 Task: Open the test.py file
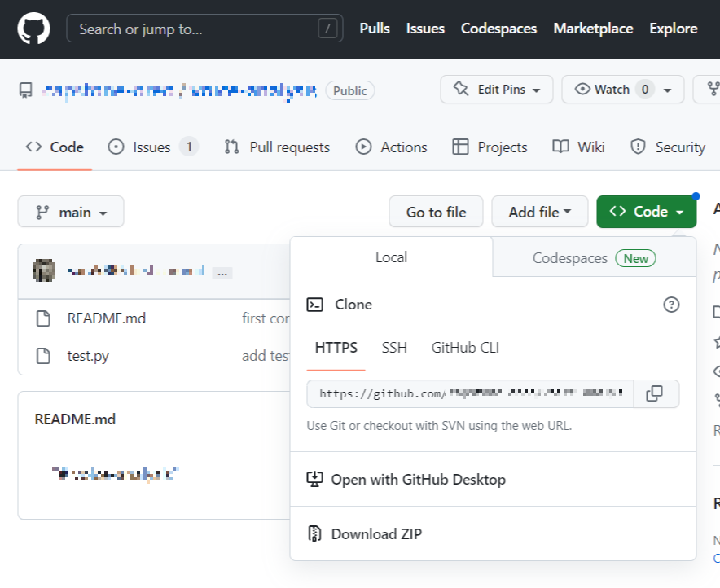[88, 356]
